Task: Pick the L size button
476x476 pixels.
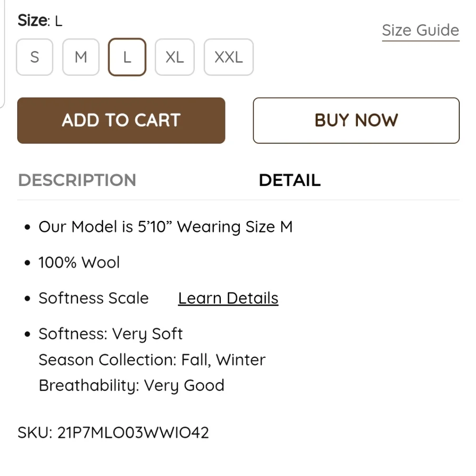Action: coord(127,57)
